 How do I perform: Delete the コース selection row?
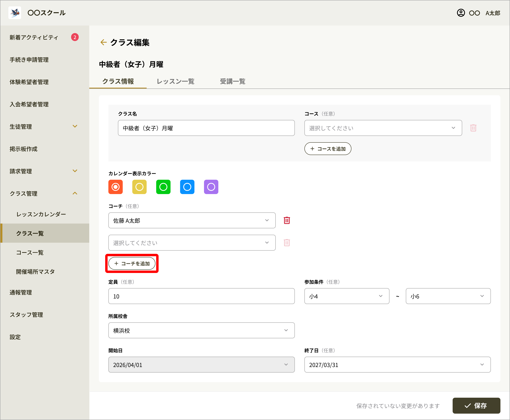pyautogui.click(x=473, y=128)
